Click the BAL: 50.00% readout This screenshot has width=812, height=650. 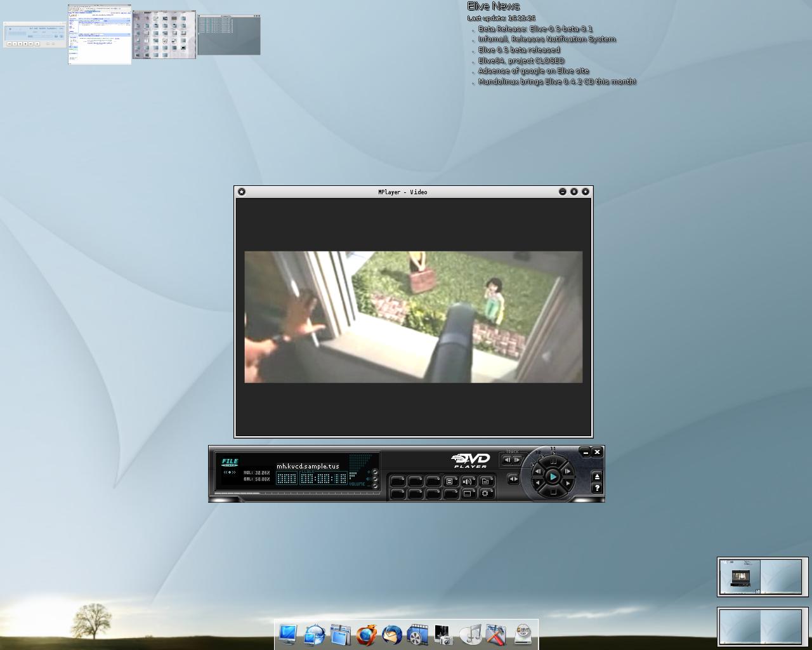[257, 479]
